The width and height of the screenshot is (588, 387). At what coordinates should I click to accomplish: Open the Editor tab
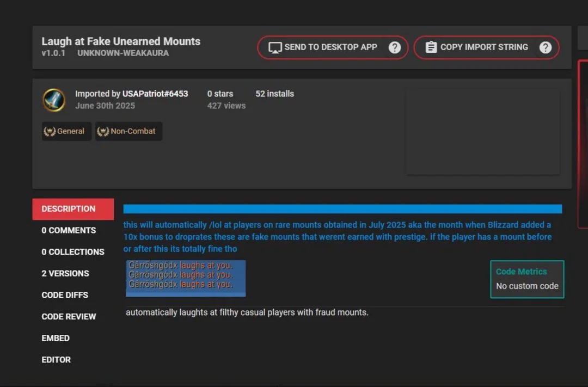pos(56,360)
